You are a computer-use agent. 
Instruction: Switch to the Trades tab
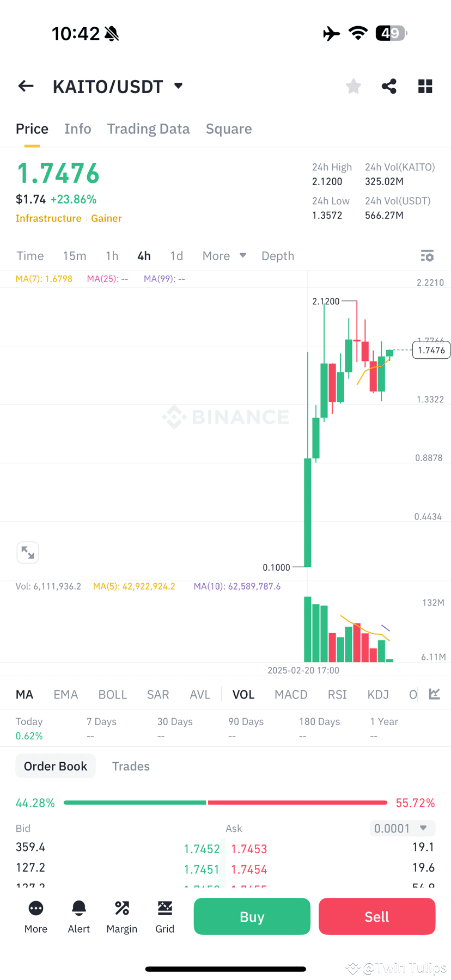[131, 766]
